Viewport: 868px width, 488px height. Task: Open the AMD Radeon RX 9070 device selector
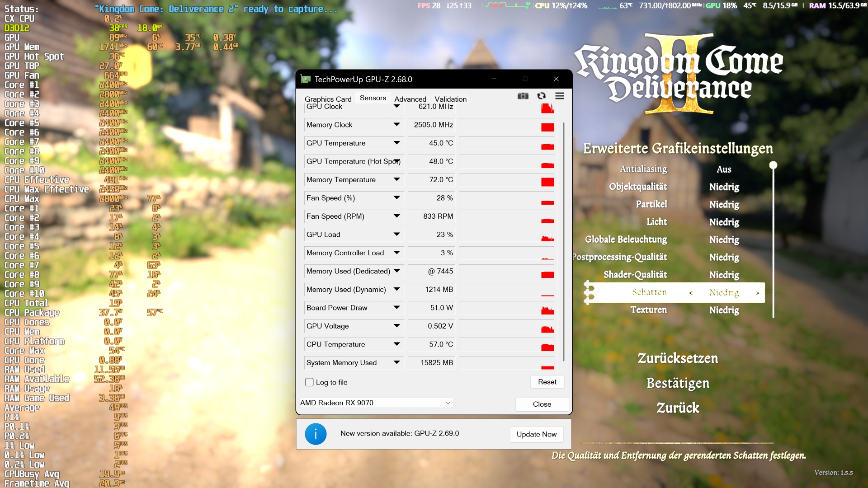pyautogui.click(x=376, y=403)
